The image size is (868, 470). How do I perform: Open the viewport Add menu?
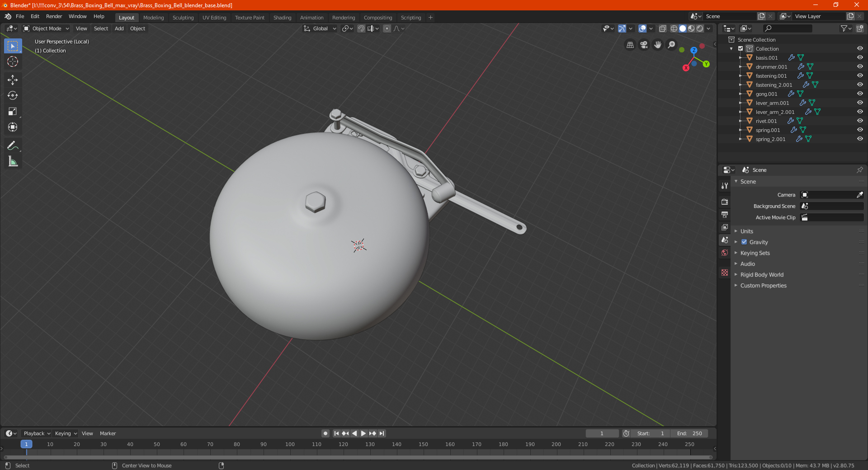[119, 28]
